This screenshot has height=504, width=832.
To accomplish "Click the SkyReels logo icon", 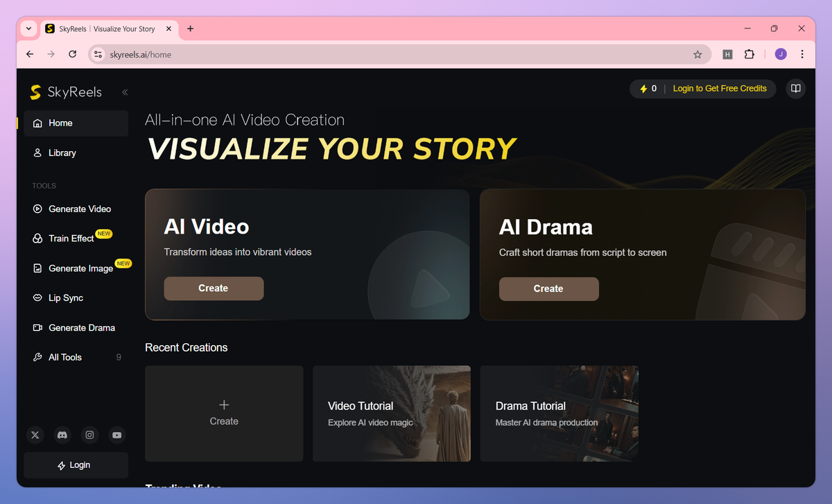I will [x=35, y=92].
